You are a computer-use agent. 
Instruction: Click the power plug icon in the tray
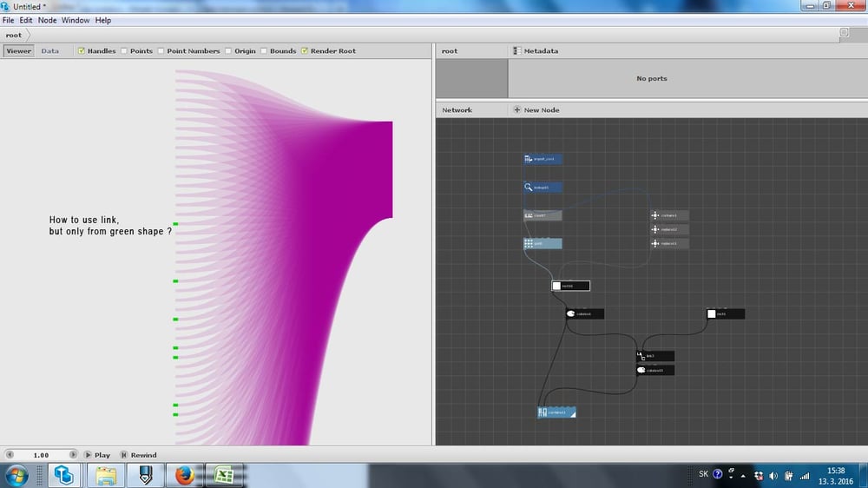pos(788,476)
